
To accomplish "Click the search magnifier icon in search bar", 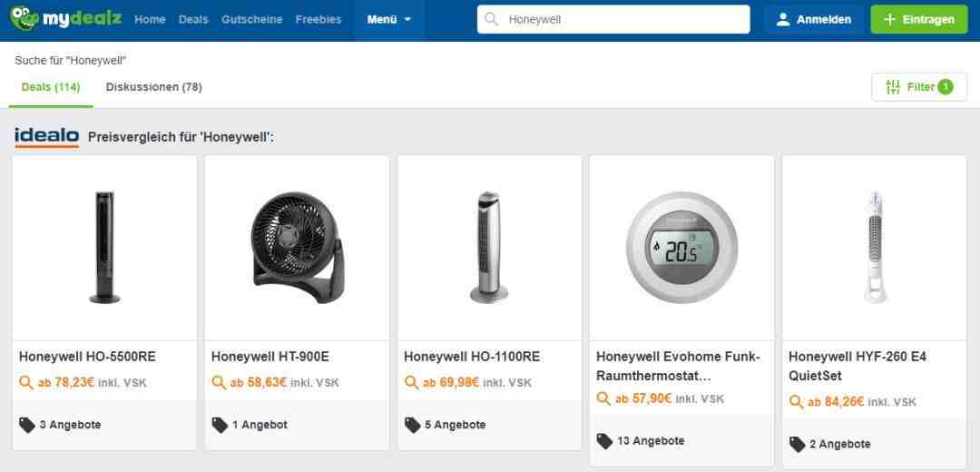I will [x=492, y=19].
